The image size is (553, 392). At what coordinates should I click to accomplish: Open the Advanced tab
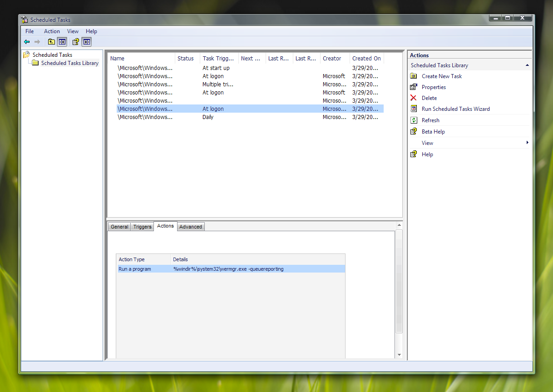tap(191, 227)
